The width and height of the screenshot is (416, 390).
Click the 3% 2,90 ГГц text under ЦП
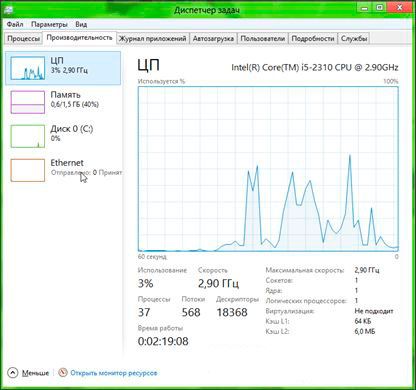69,71
